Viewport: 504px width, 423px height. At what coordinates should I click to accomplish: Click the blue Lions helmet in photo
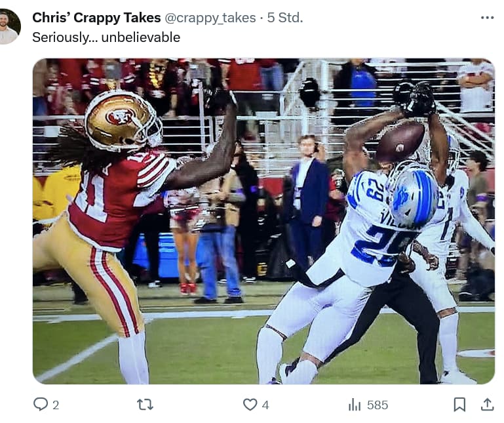pyautogui.click(x=412, y=194)
